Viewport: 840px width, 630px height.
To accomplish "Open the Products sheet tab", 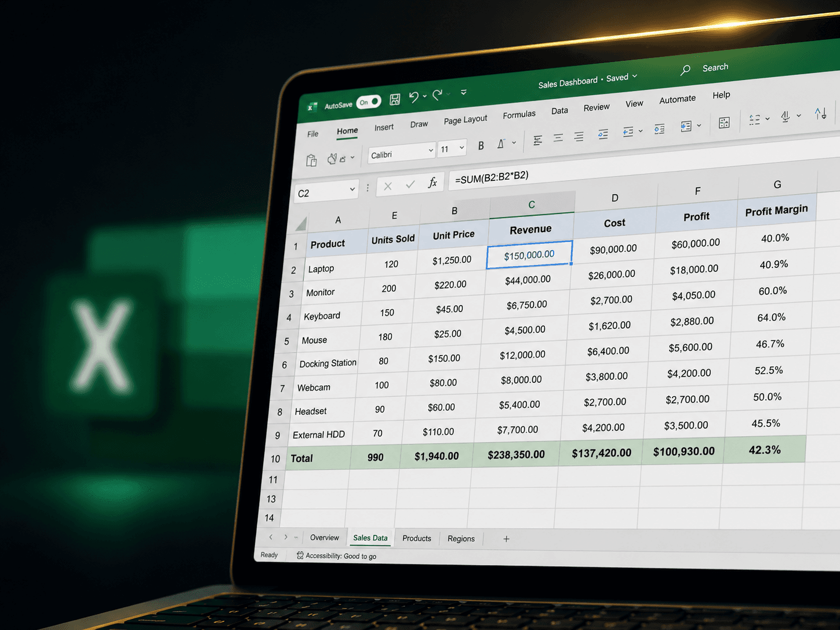I will [x=417, y=538].
